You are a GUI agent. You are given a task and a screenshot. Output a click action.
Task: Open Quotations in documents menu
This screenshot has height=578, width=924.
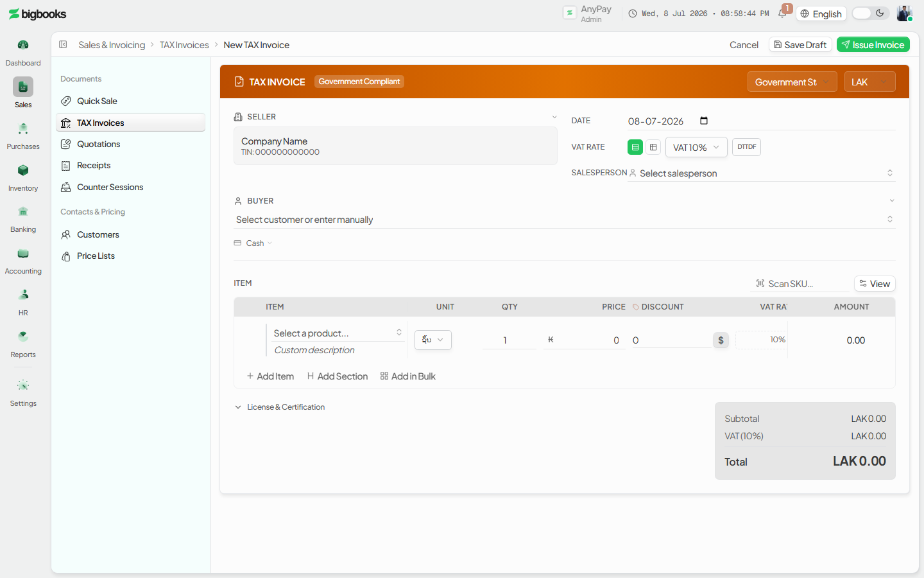[x=131, y=144]
